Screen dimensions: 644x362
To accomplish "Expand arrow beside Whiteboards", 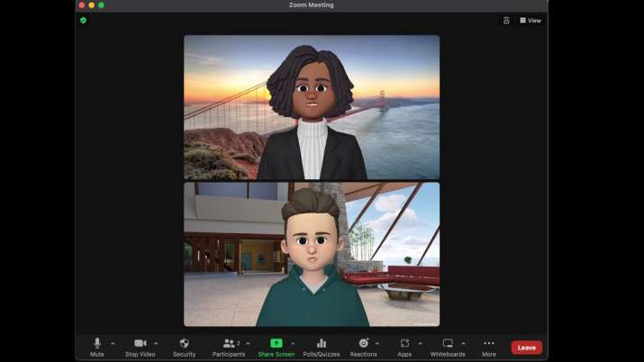I will coord(463,343).
